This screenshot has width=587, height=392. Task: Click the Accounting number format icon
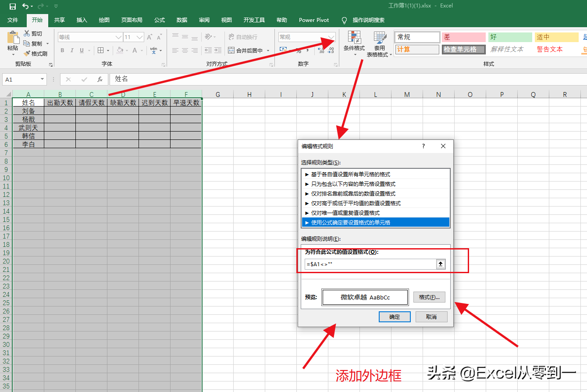click(x=284, y=50)
